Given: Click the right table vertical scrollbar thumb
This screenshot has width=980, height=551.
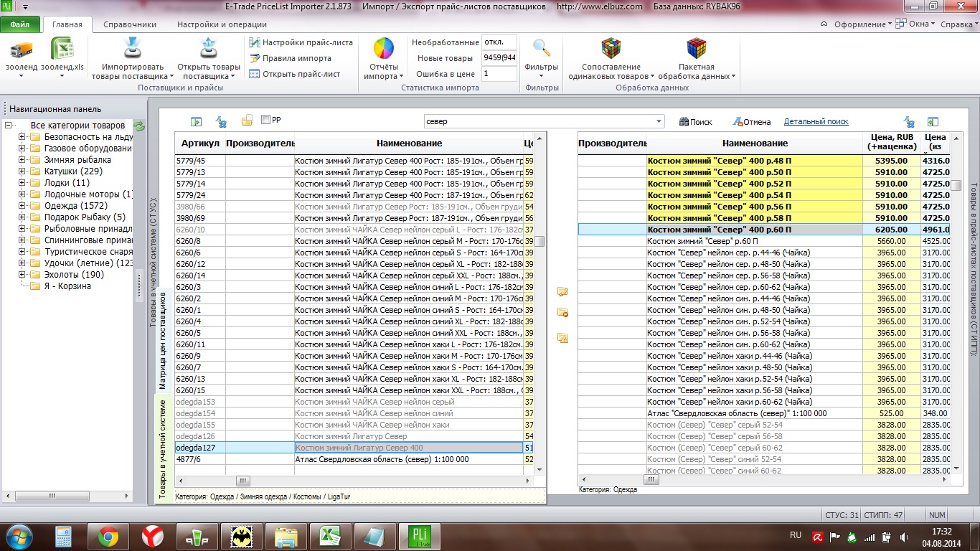Looking at the screenshot, I should (956, 184).
